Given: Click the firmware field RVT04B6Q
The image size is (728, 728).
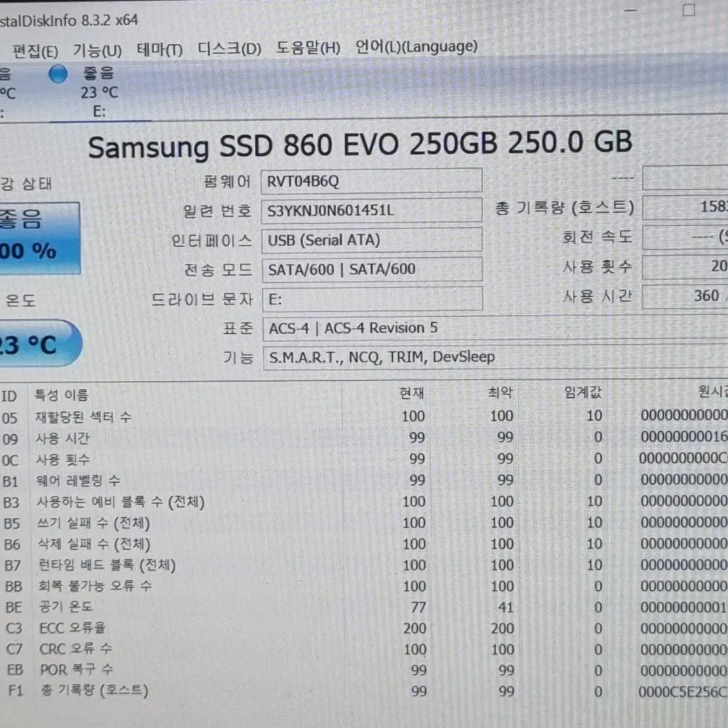Looking at the screenshot, I should (x=371, y=181).
